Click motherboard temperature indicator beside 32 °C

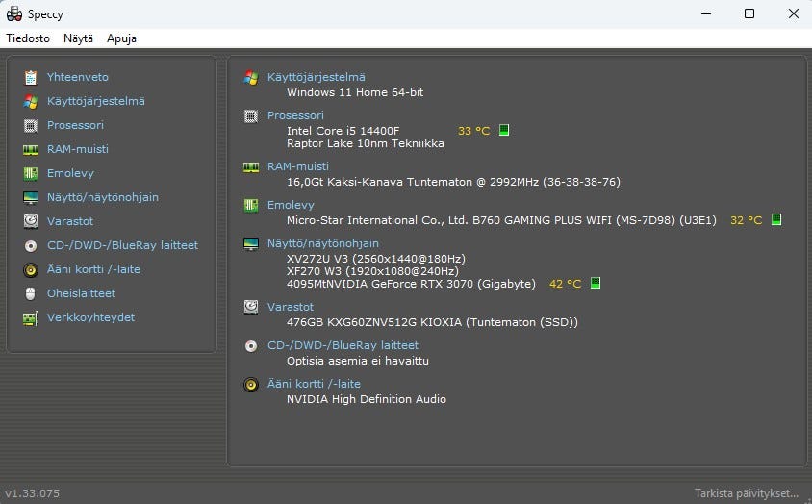(776, 219)
